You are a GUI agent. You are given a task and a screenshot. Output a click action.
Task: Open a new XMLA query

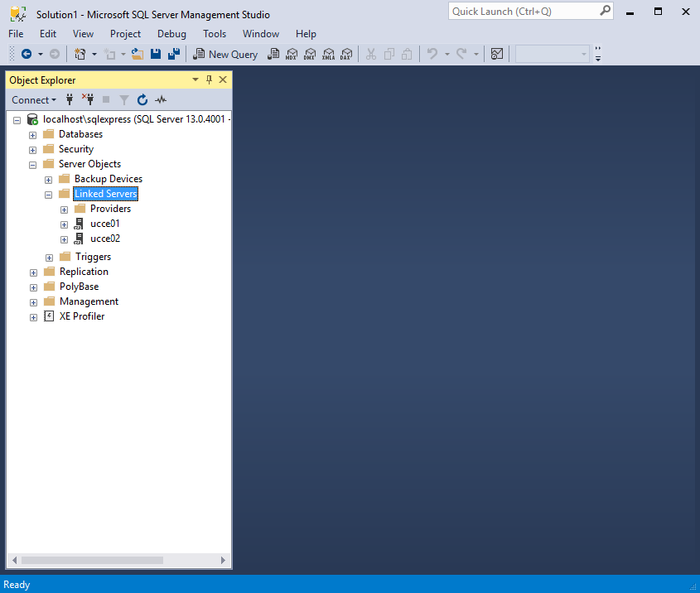(x=328, y=54)
